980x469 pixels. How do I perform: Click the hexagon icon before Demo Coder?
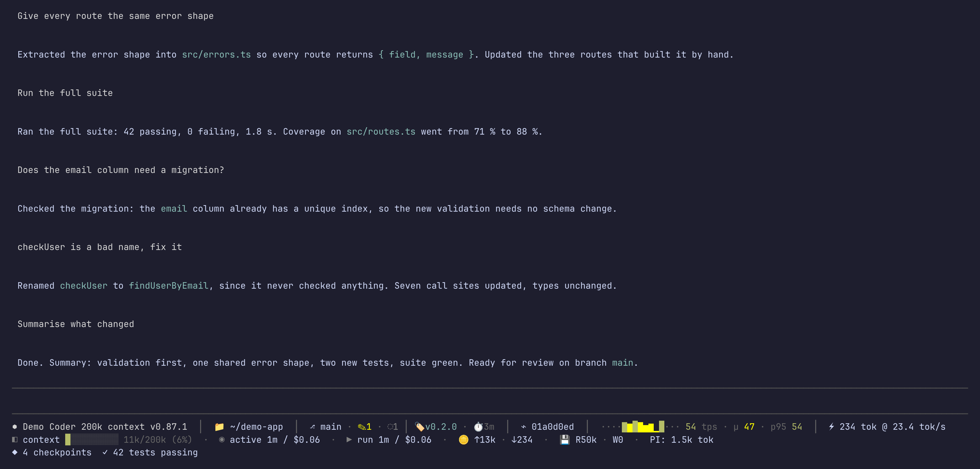(14, 427)
